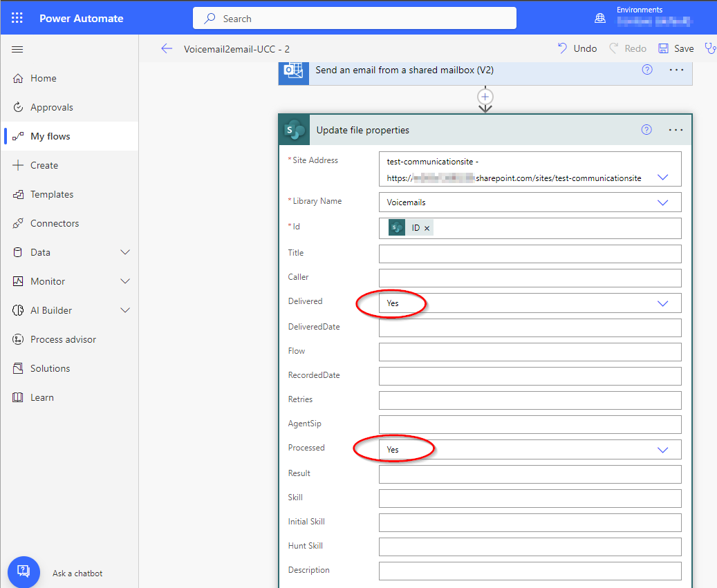Click Ask a chatbot text

77,573
